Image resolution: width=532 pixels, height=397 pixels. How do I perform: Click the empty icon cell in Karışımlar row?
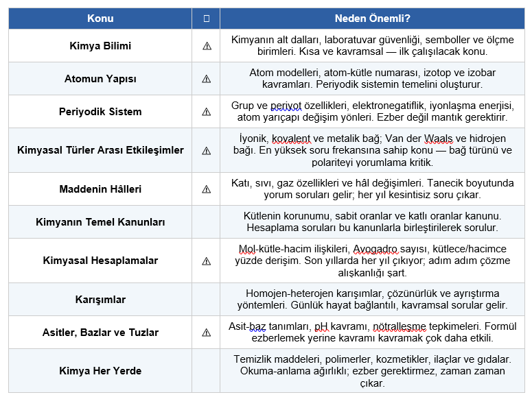(x=207, y=300)
